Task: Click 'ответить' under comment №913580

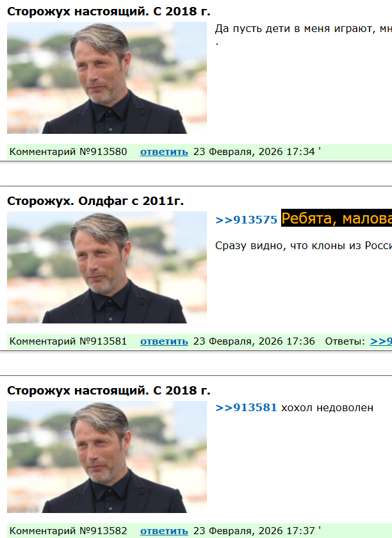Action: [164, 152]
